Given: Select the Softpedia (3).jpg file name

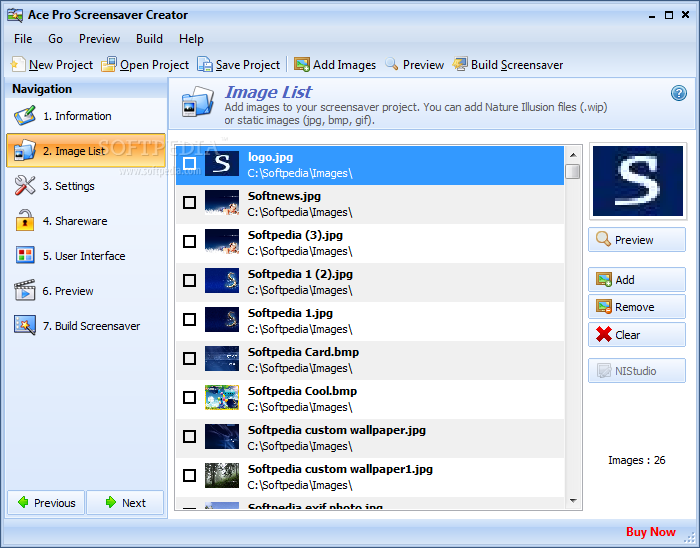Looking at the screenshot, I should [295, 235].
